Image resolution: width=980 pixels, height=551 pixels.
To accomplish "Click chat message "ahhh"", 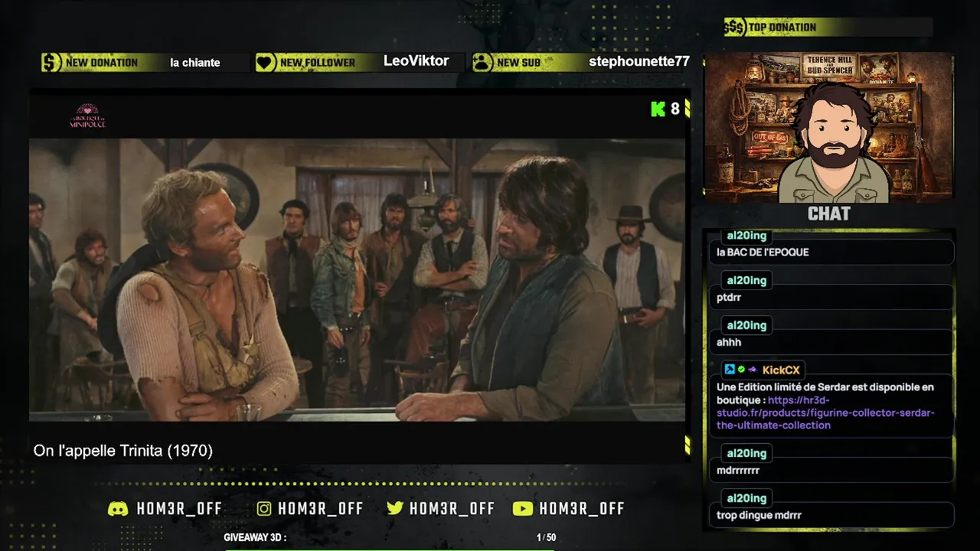I will pos(729,342).
